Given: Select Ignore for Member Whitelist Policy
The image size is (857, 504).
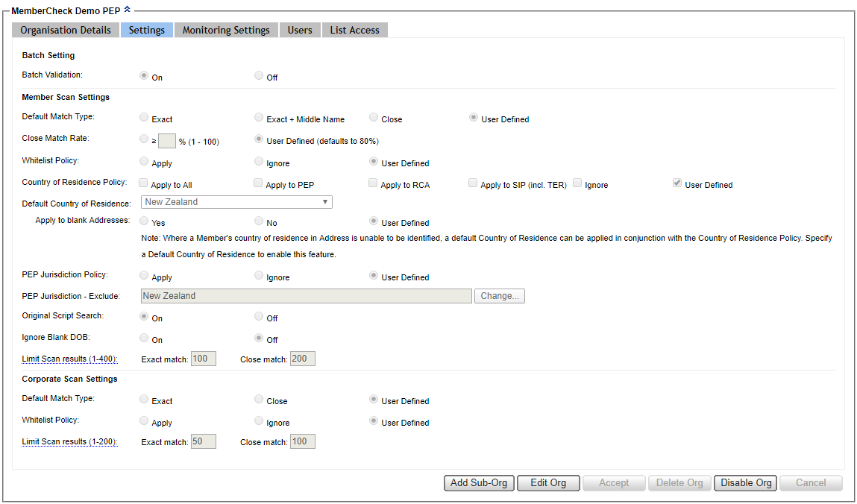Looking at the screenshot, I should (259, 161).
